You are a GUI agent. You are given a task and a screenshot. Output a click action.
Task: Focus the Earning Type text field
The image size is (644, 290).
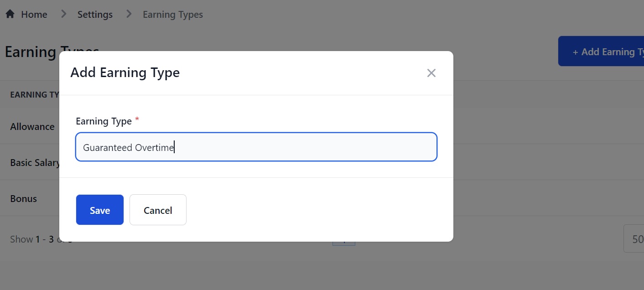point(256,147)
